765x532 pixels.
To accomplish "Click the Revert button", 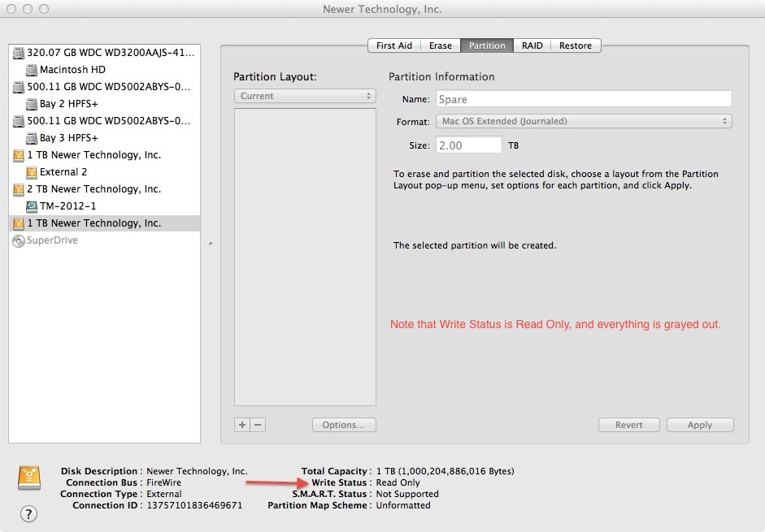I will pos(629,425).
